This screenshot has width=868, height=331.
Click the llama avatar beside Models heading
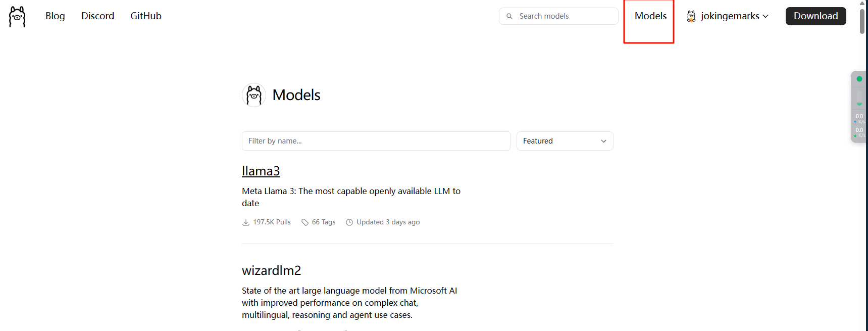pyautogui.click(x=254, y=95)
